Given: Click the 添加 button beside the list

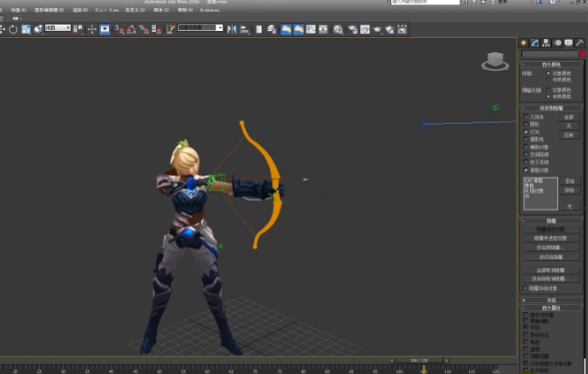Looking at the screenshot, I should pyautogui.click(x=570, y=181).
